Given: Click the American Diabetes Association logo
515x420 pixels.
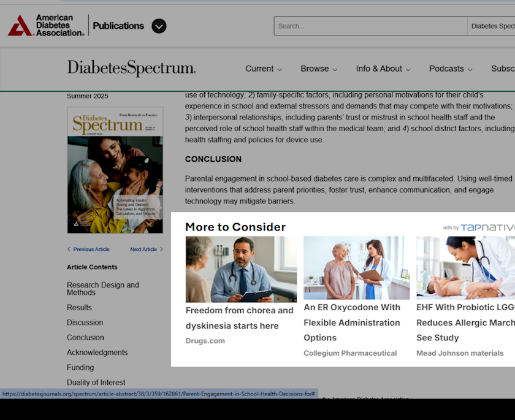Looking at the screenshot, I should 46,26.
